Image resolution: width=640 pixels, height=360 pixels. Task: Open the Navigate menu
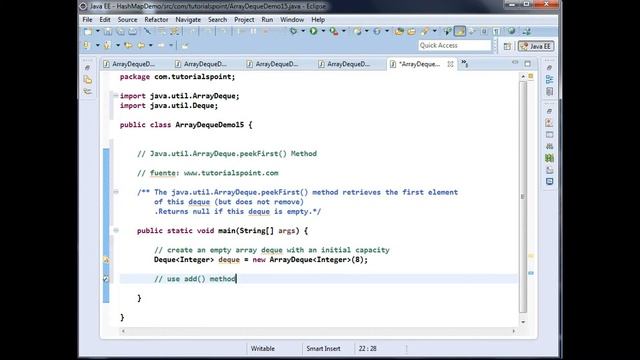tap(188, 20)
